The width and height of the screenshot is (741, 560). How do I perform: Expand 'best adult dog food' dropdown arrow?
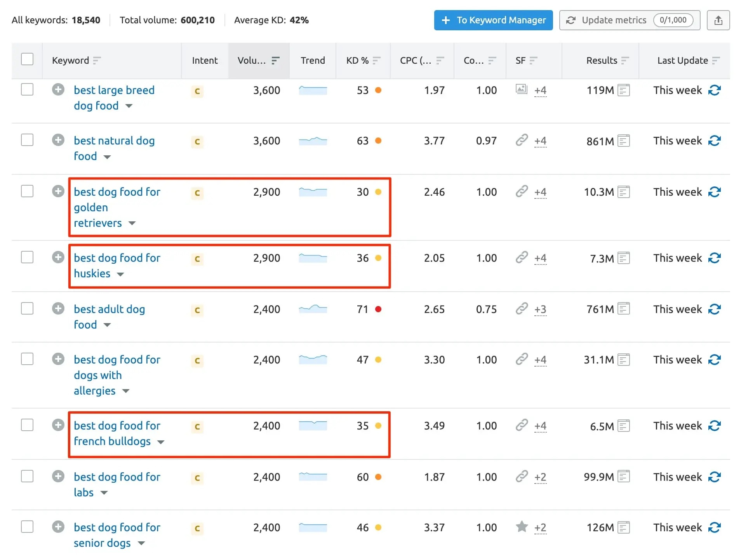(107, 325)
